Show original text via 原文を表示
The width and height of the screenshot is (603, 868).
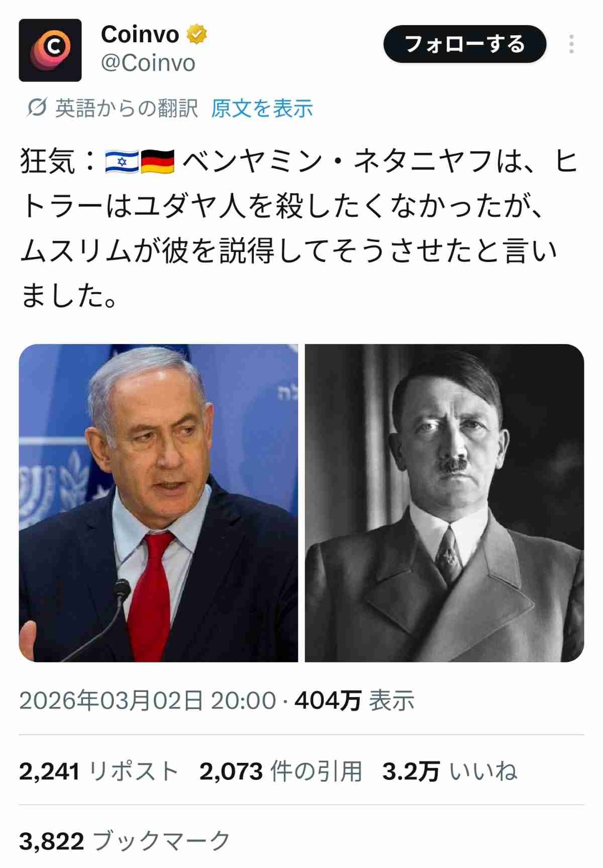click(262, 108)
